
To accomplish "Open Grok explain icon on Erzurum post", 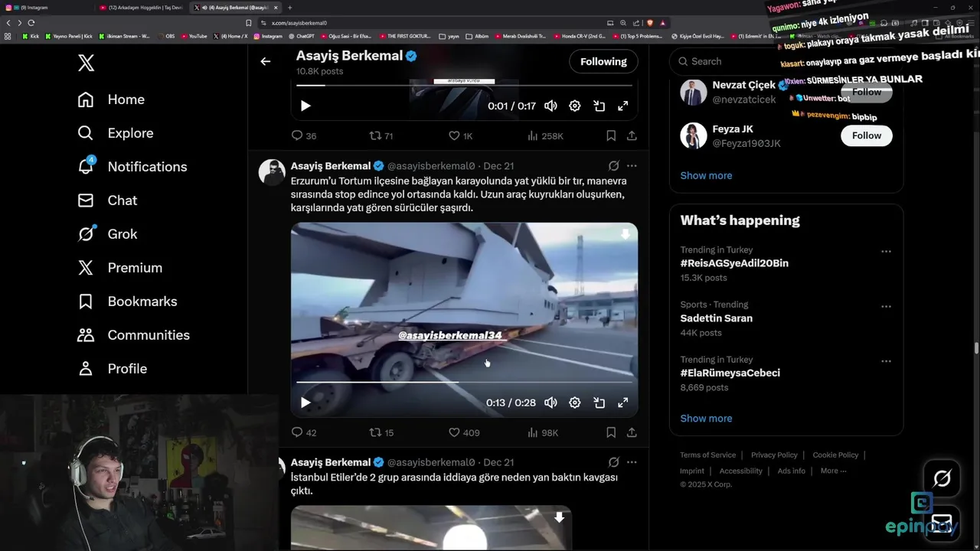I will (x=613, y=165).
